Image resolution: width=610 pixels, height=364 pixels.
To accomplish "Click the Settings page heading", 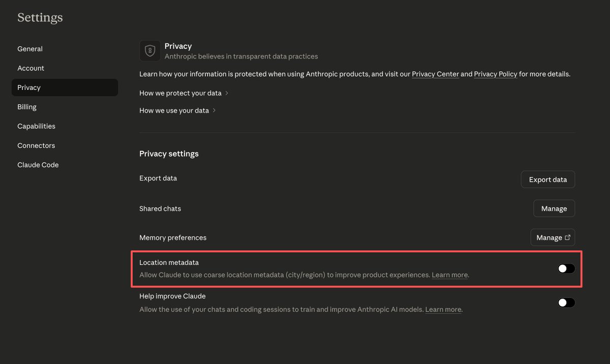I will click(x=40, y=17).
